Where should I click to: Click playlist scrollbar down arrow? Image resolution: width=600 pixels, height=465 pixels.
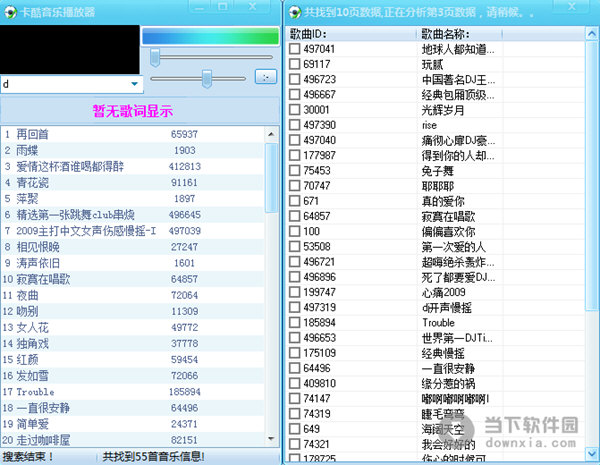tap(271, 439)
